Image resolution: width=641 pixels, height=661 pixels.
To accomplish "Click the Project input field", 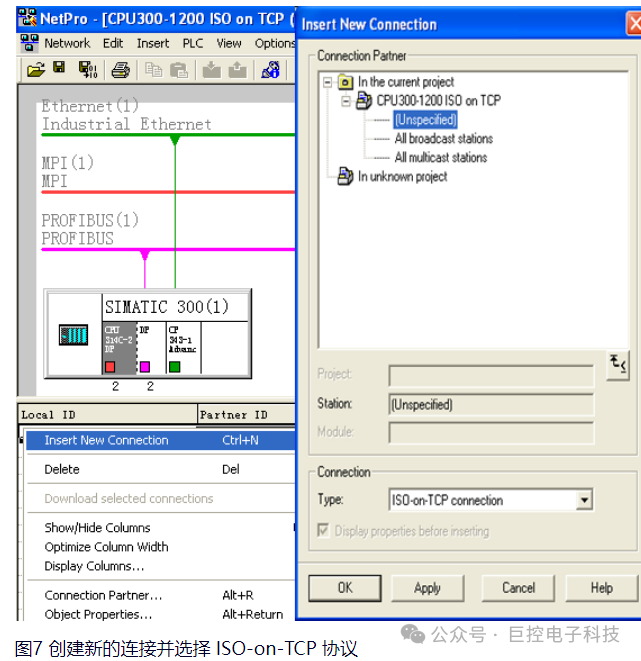I will tap(491, 376).
